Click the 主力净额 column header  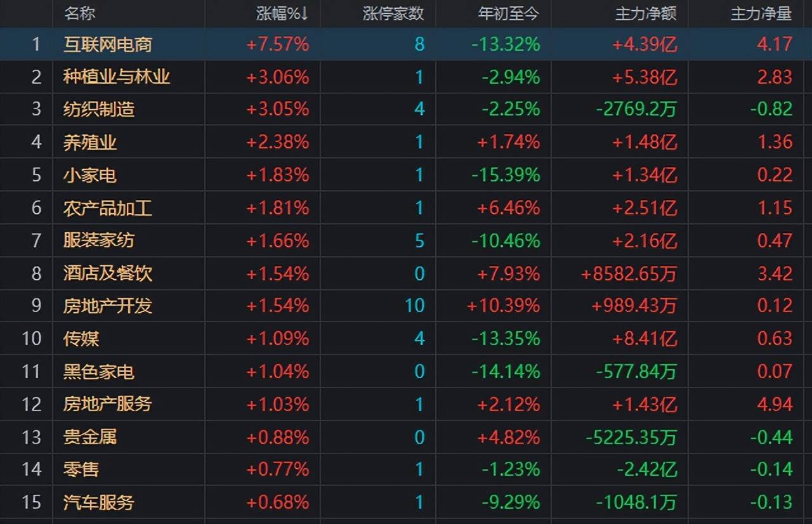point(646,13)
